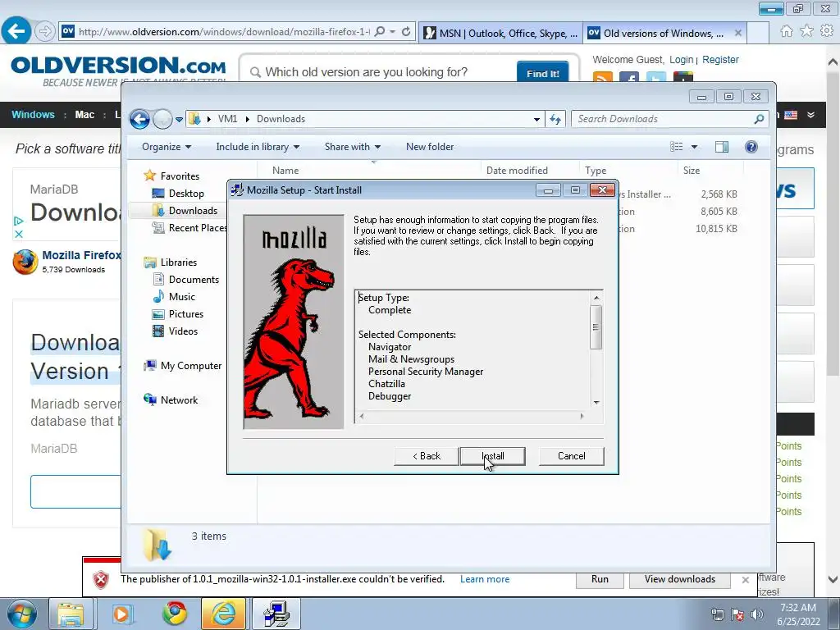
Task: Open Videos library in navigation pane
Action: pos(183,331)
